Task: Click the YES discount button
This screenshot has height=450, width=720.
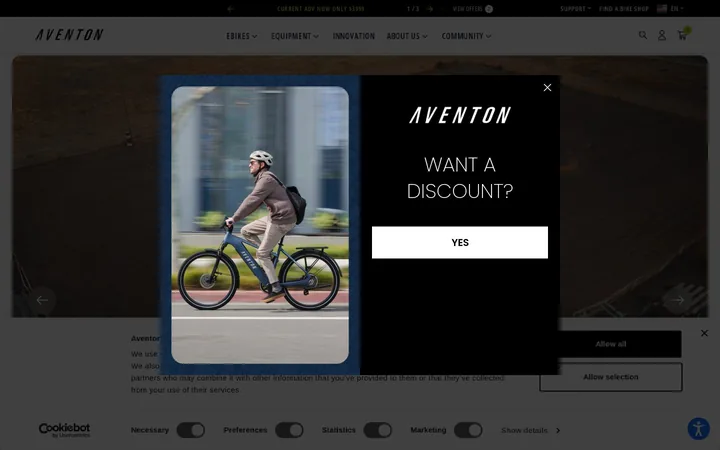Action: tap(460, 242)
